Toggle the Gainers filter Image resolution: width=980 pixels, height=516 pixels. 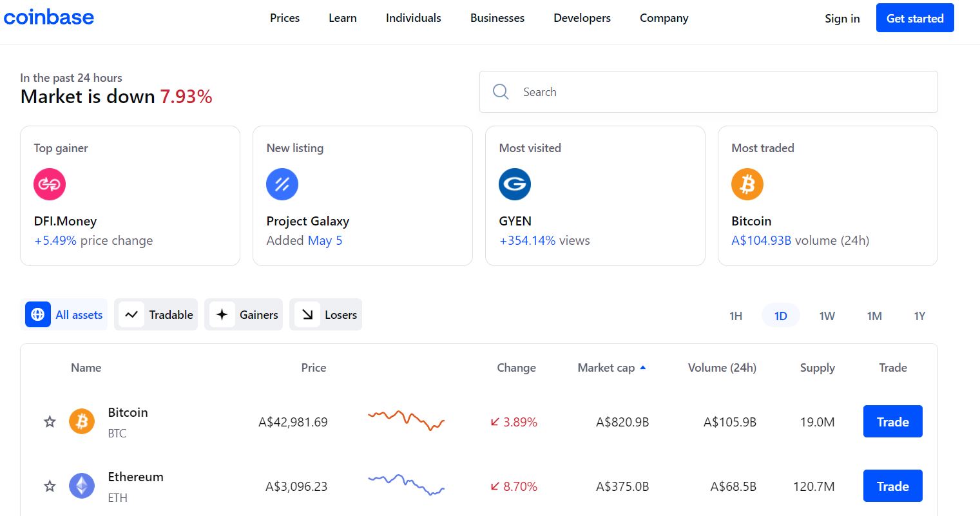pos(244,314)
